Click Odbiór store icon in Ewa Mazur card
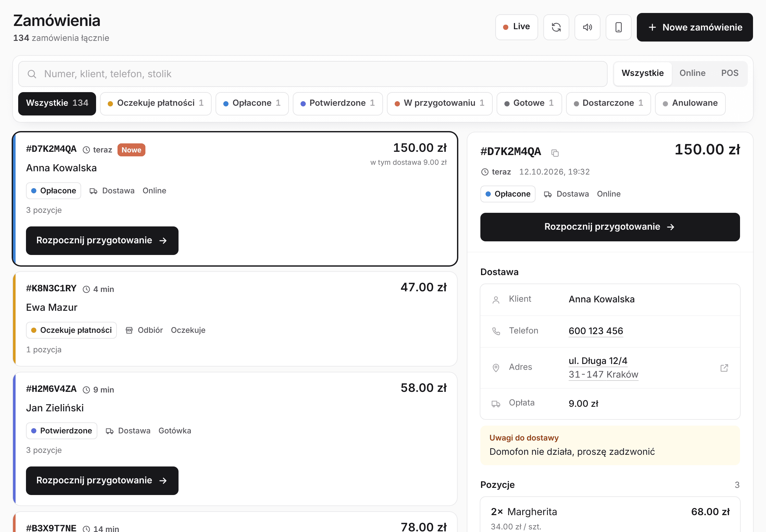This screenshot has width=766, height=532. coord(129,330)
